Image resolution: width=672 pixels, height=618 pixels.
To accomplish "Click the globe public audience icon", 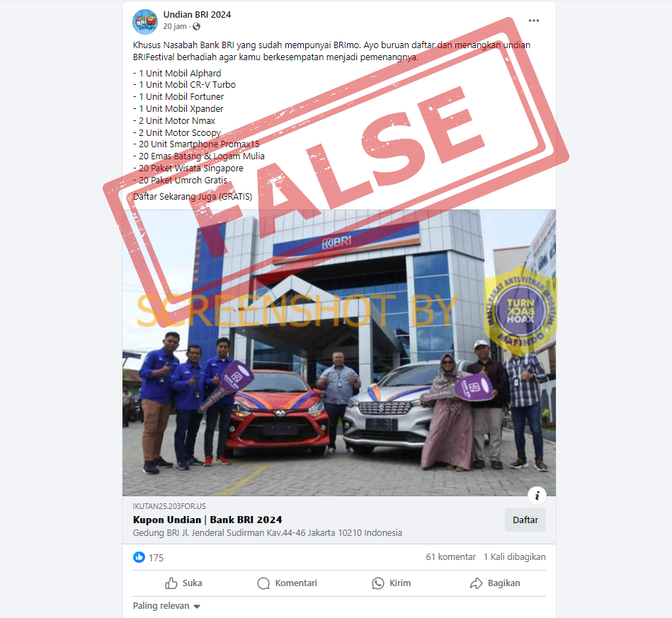I will click(196, 27).
